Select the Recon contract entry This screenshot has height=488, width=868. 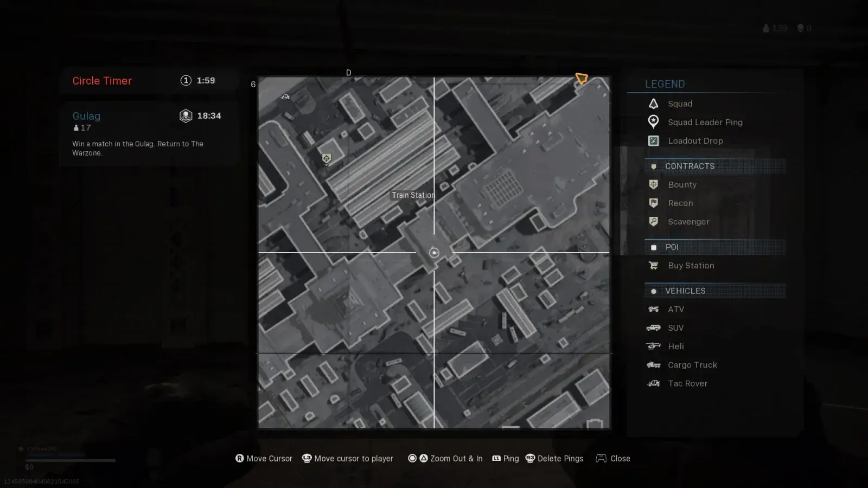pos(680,203)
